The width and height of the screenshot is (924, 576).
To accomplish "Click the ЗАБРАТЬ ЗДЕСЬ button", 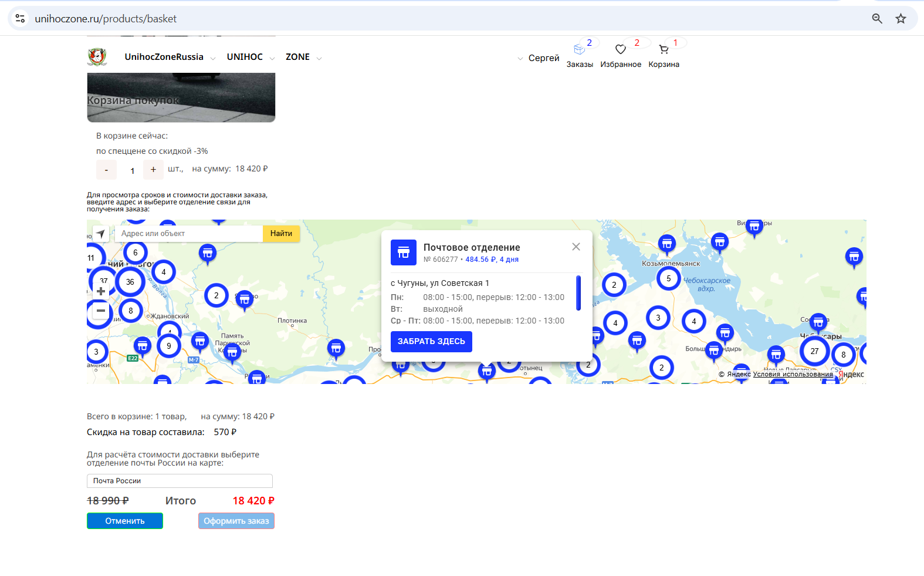I will point(431,342).
